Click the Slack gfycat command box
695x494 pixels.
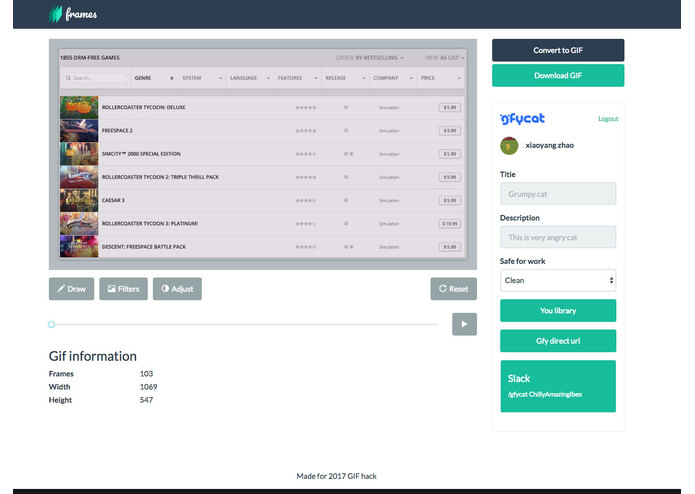558,386
